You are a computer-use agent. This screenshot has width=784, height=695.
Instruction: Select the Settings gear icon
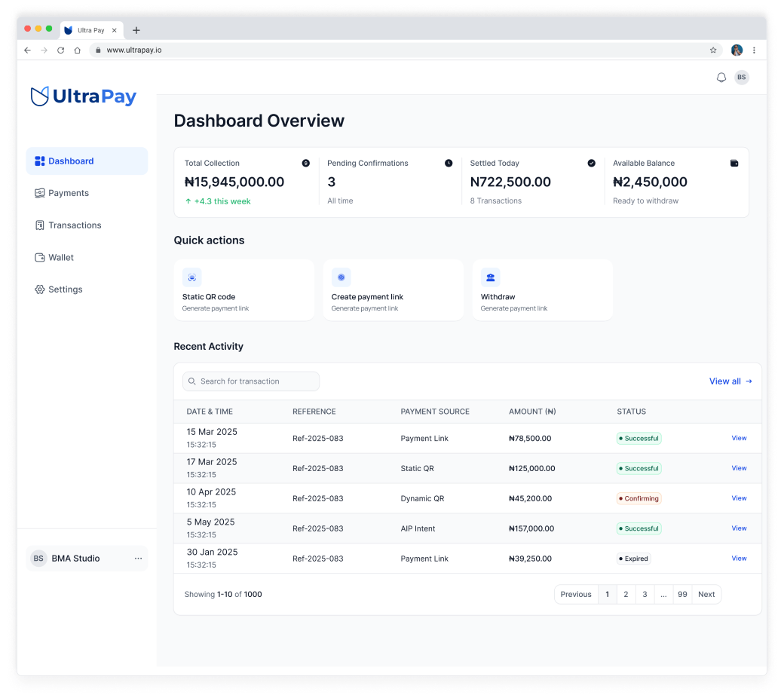click(39, 289)
